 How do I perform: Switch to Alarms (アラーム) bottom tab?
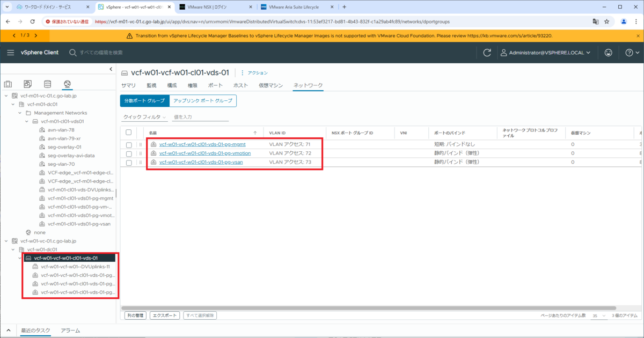click(70, 330)
